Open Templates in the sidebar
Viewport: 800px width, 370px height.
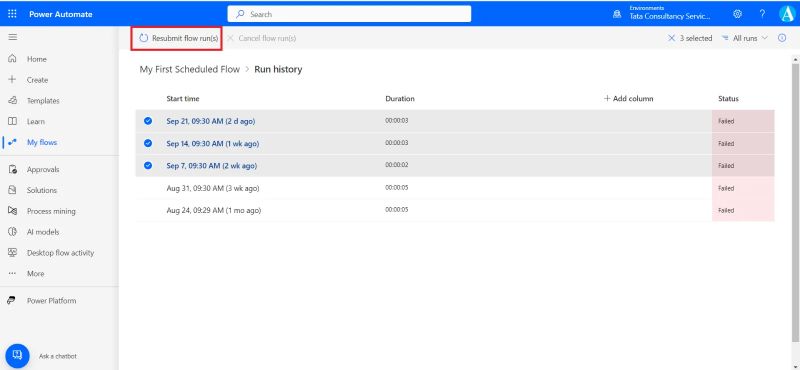pos(43,101)
